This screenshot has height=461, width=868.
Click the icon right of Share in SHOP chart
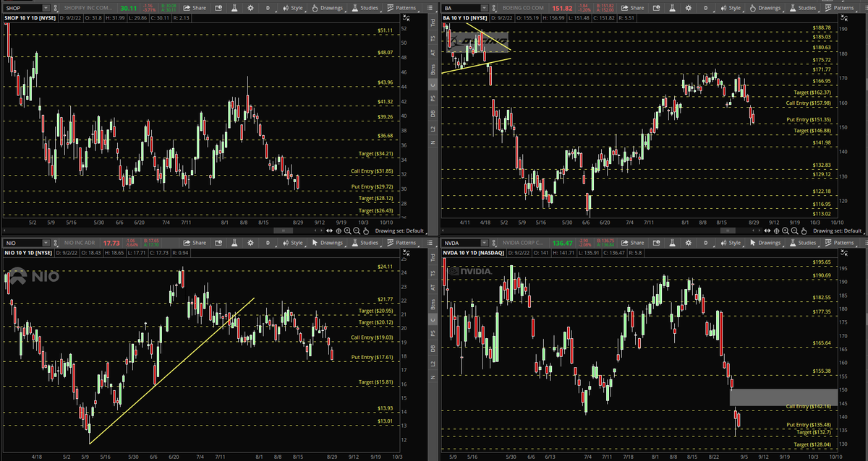click(218, 8)
